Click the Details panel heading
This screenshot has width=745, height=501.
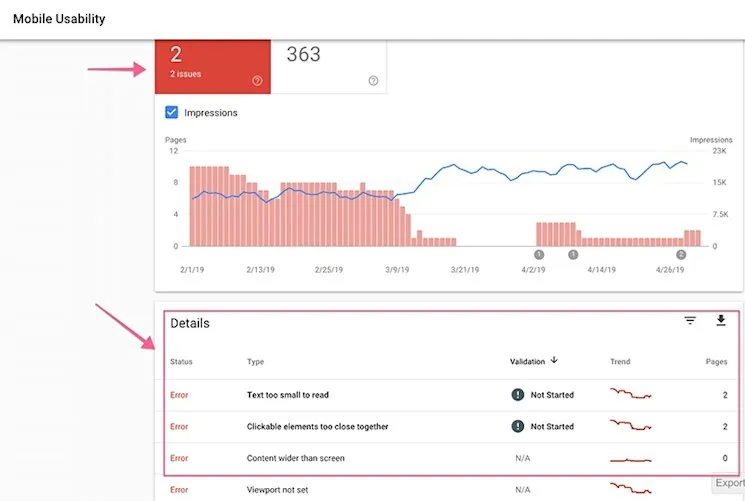190,323
